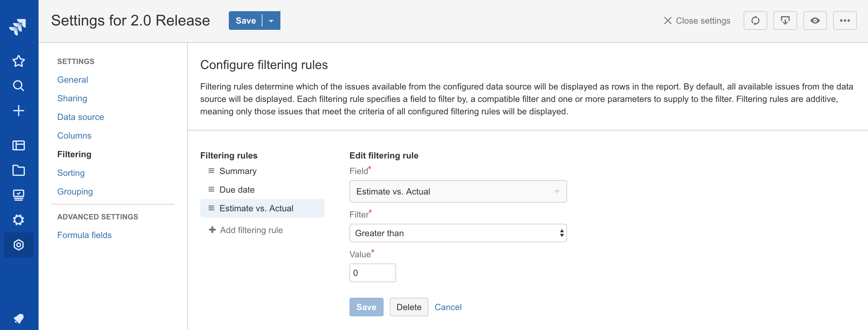This screenshot has width=868, height=330.
Task: Open the notifications icon at sidebar bottom
Action: (18, 319)
